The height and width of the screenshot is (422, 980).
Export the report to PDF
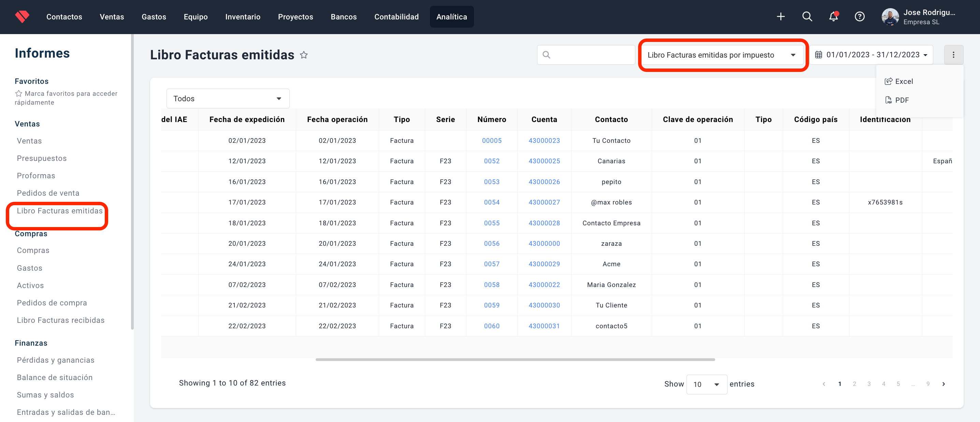[x=897, y=100]
